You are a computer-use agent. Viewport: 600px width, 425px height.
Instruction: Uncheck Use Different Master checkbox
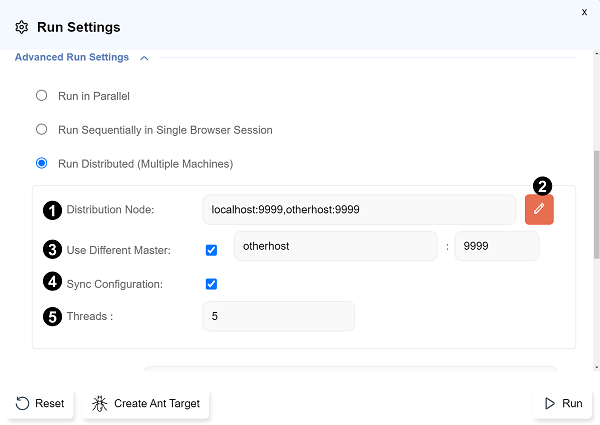211,250
